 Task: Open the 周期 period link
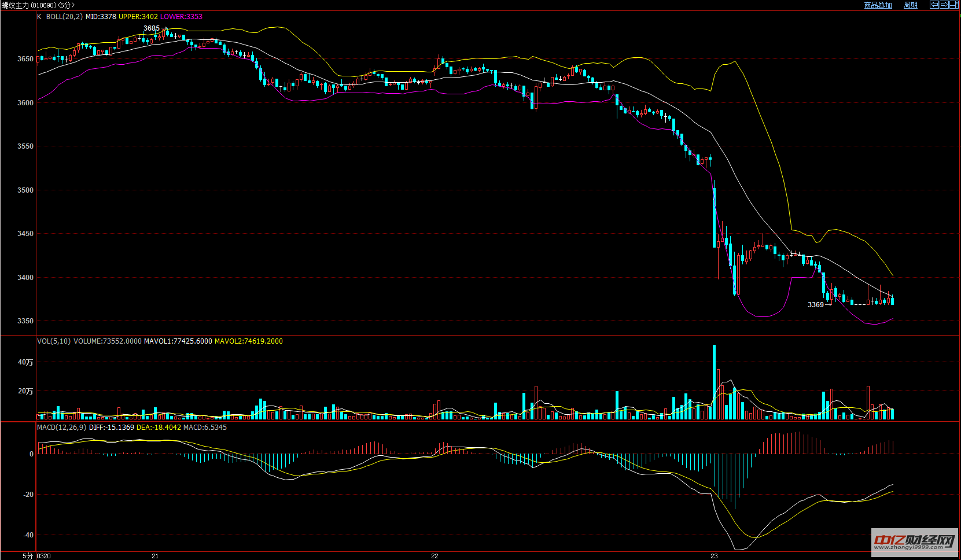911,5
